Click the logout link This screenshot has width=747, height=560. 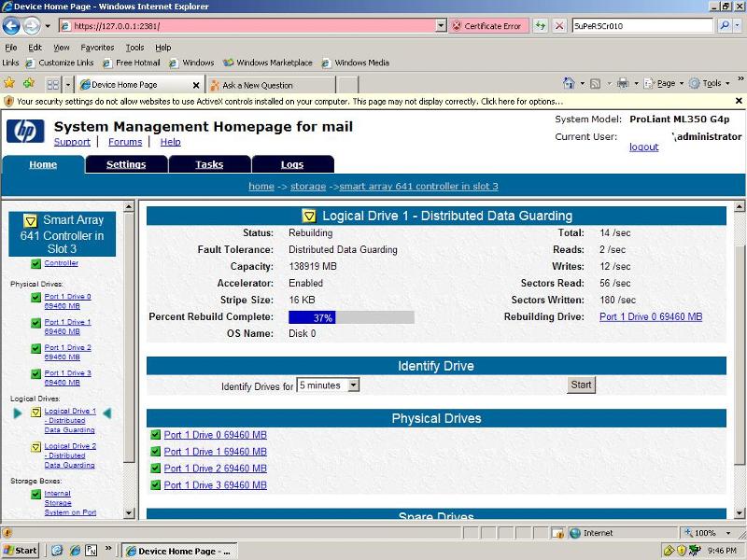click(x=643, y=147)
